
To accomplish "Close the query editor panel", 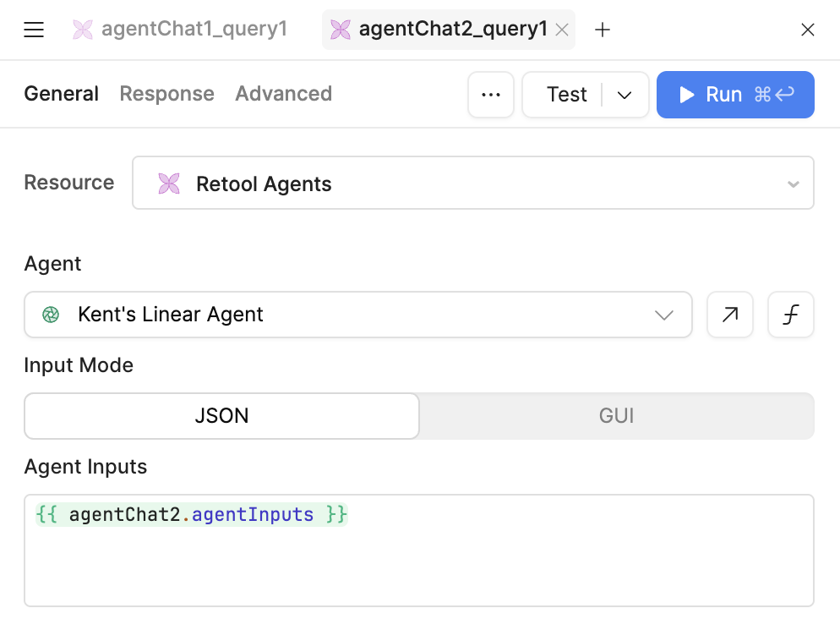I will pyautogui.click(x=808, y=30).
